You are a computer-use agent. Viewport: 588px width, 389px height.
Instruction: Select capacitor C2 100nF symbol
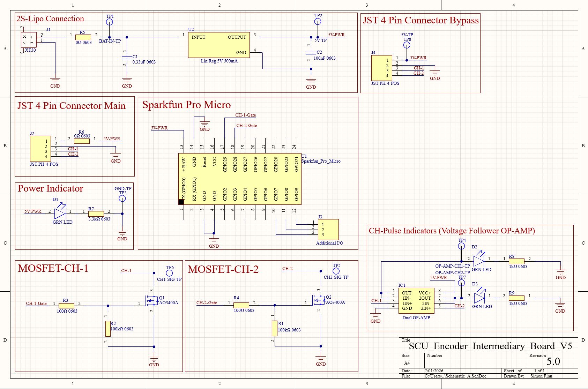(x=311, y=52)
